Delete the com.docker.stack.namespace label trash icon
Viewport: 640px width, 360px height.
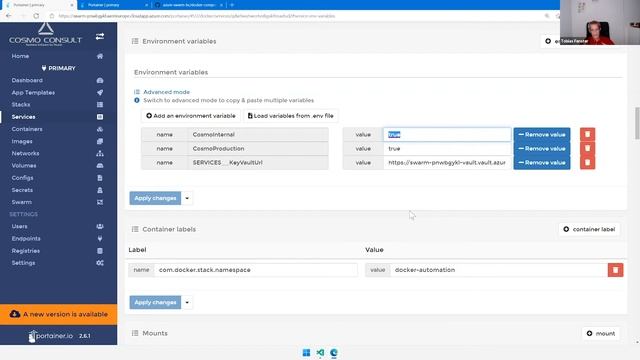click(615, 270)
